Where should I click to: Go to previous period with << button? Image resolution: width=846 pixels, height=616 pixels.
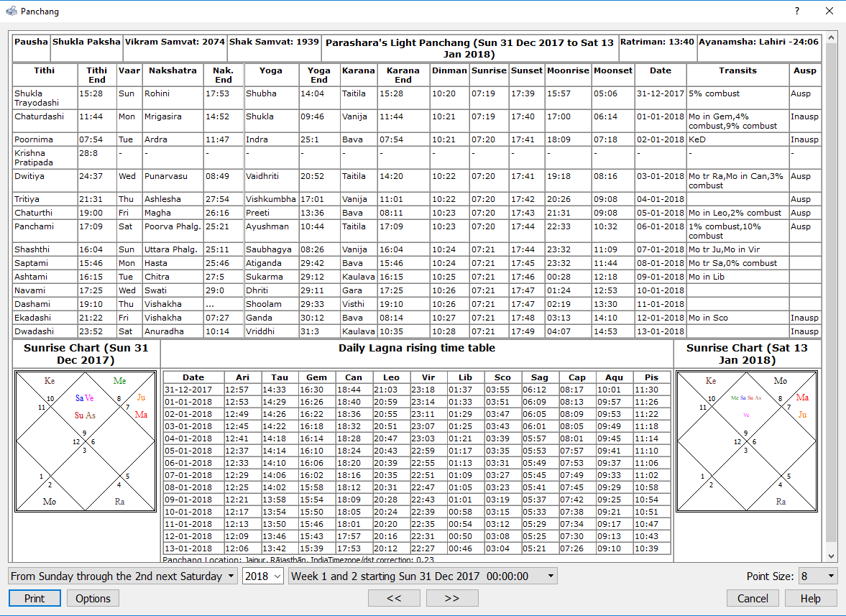click(394, 598)
